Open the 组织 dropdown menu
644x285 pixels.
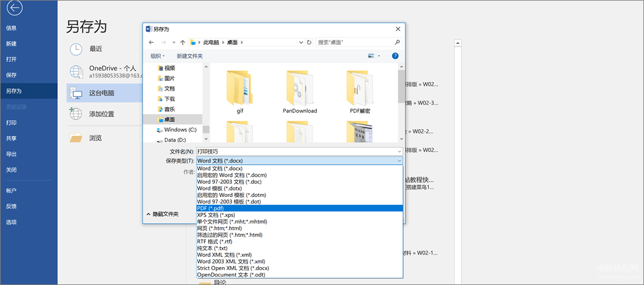click(x=157, y=56)
